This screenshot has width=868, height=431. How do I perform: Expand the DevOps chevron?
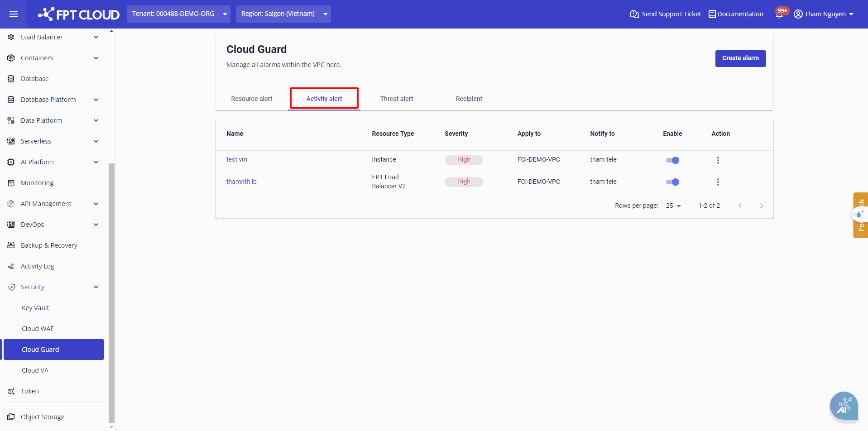pos(96,225)
